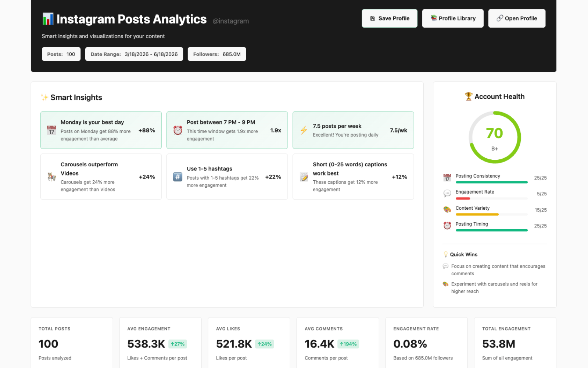This screenshot has height=368, width=588.
Task: Click the Open Profile button
Action: [517, 18]
